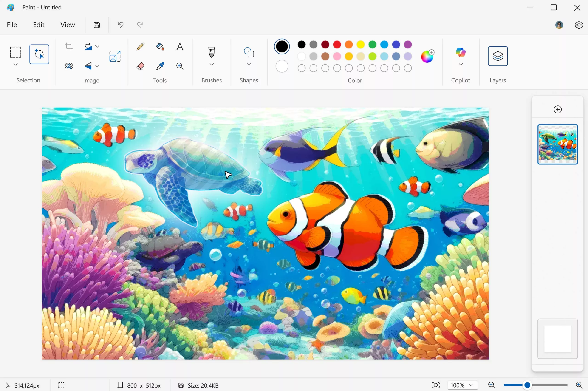Open the View menu

pyautogui.click(x=68, y=25)
